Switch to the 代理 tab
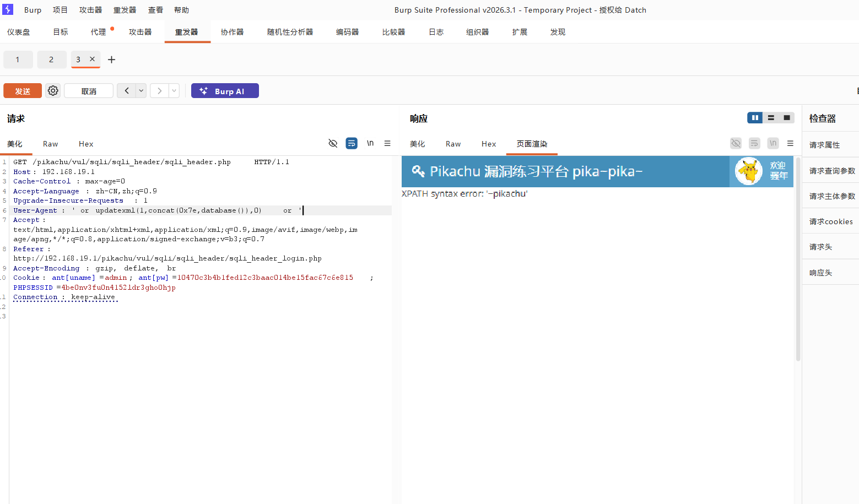The height and width of the screenshot is (504, 859). tap(99, 32)
